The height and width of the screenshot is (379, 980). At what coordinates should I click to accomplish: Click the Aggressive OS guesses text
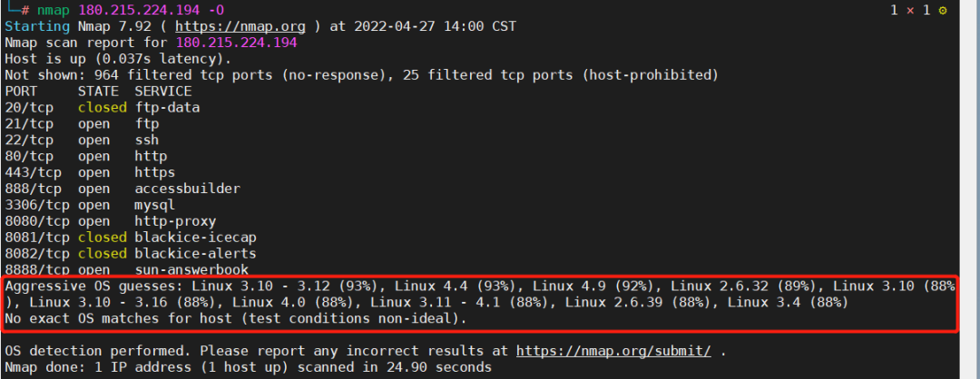coord(93,286)
